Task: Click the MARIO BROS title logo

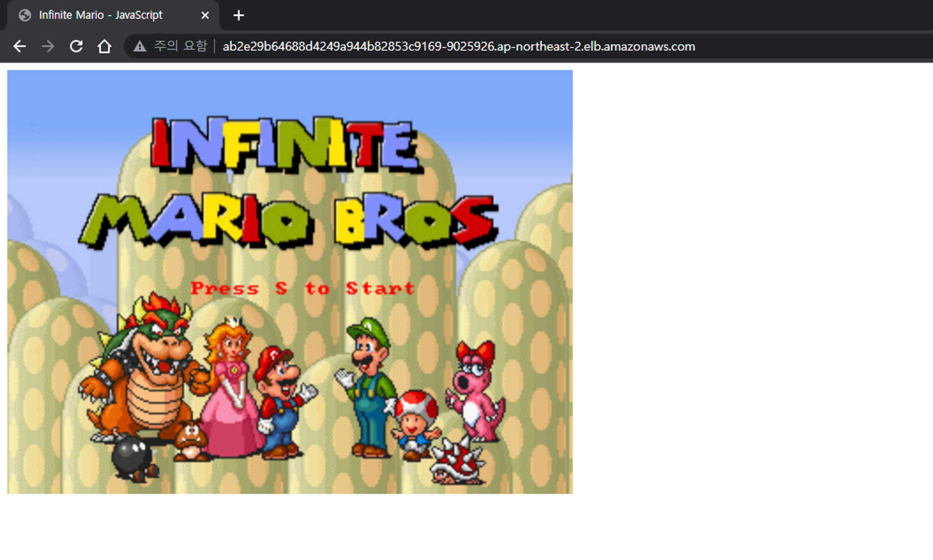Action: [x=289, y=221]
